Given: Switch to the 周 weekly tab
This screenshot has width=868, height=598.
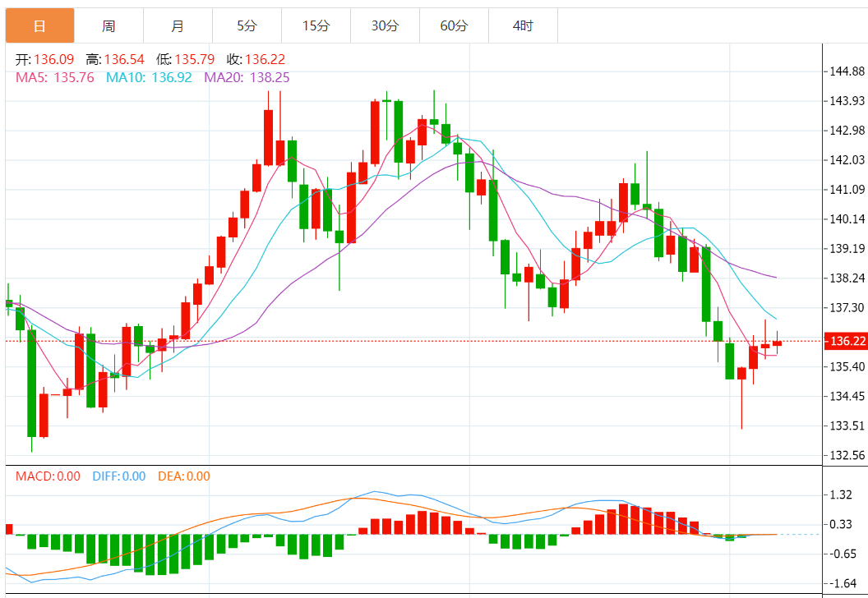Looking at the screenshot, I should [x=108, y=25].
